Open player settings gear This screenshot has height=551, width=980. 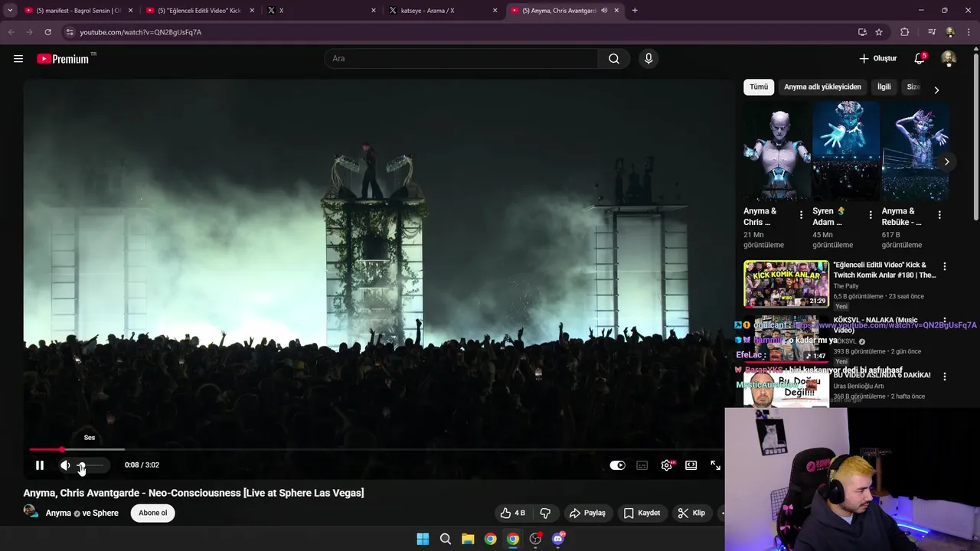tap(667, 465)
